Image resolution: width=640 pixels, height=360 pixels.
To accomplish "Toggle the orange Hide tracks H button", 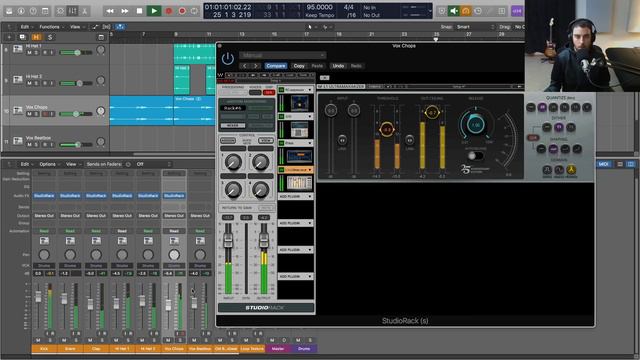I will point(36,37).
